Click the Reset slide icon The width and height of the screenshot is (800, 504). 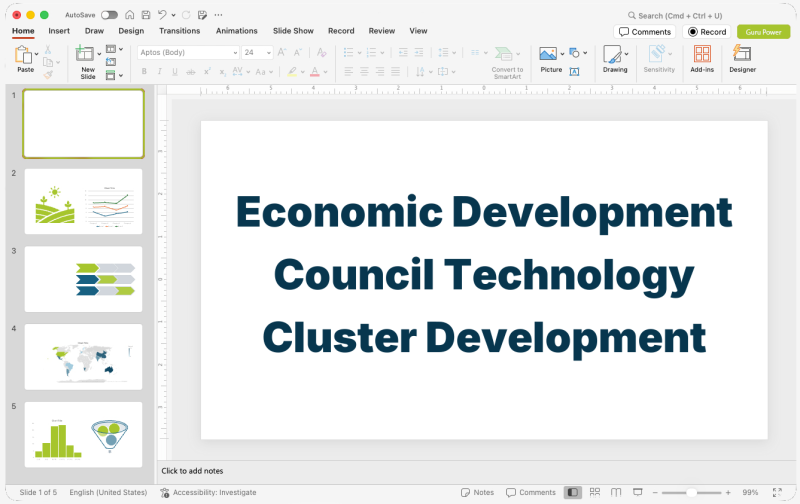click(x=111, y=62)
